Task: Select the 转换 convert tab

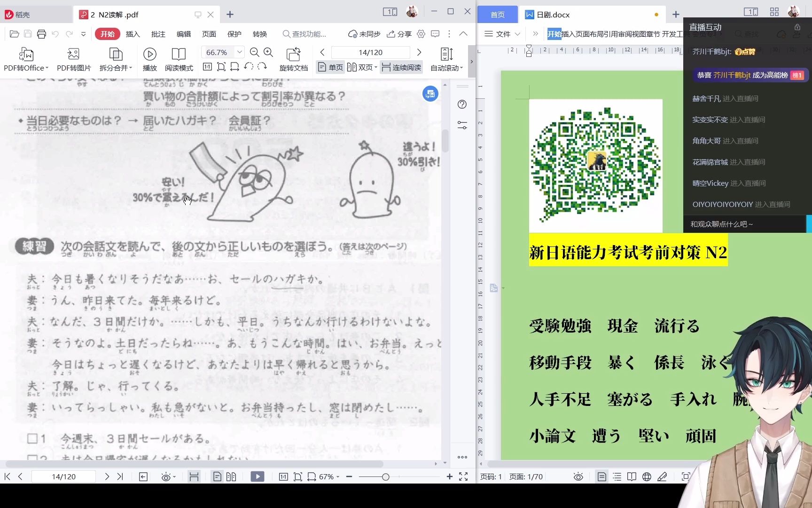Action: coord(260,34)
